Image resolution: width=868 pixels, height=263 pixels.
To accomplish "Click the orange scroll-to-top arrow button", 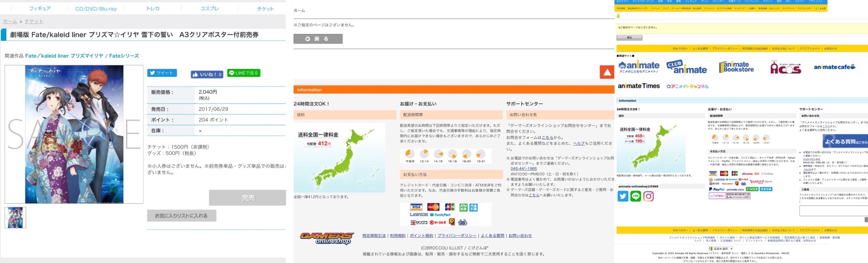I will [607, 72].
